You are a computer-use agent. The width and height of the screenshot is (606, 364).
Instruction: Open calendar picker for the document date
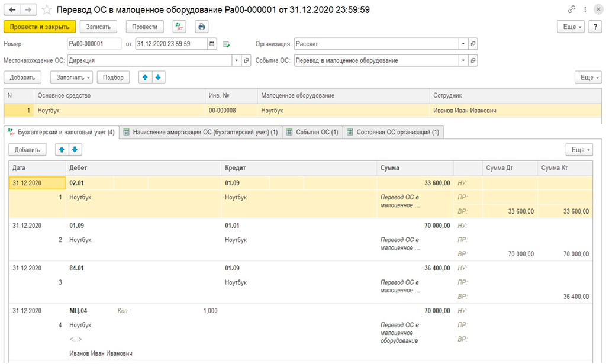212,44
